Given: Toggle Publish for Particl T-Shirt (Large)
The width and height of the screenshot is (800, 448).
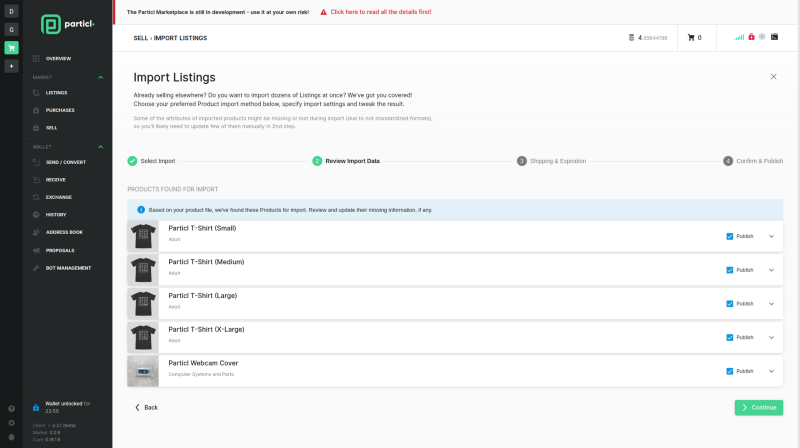Looking at the screenshot, I should pos(730,304).
